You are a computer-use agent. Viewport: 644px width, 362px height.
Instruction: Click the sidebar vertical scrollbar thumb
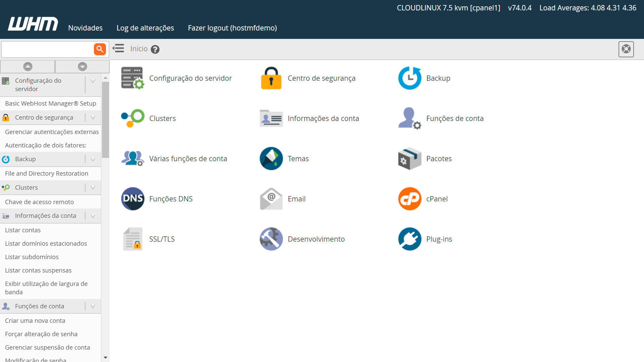pyautogui.click(x=105, y=120)
